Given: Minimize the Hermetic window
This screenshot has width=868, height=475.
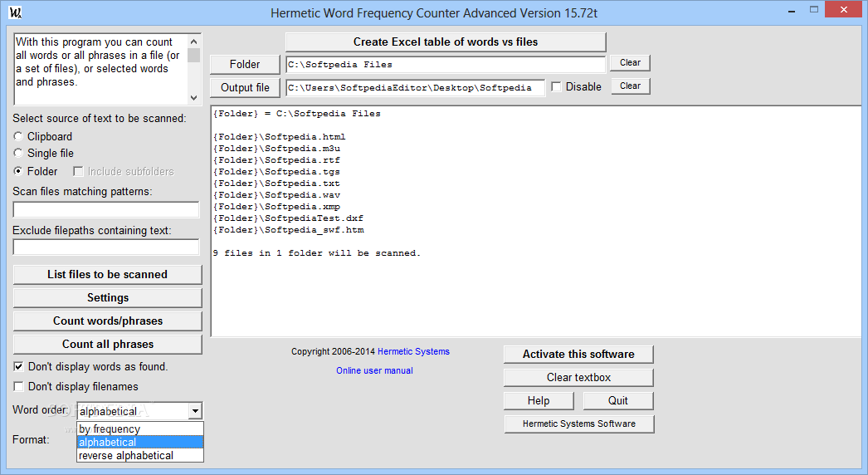Looking at the screenshot, I should [x=792, y=10].
